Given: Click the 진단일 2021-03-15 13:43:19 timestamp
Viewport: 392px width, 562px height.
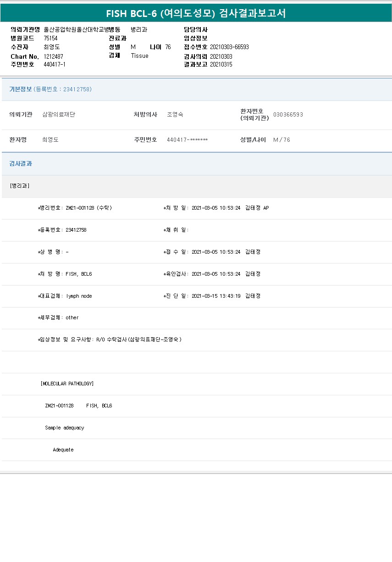Looking at the screenshot, I should click(215, 296).
